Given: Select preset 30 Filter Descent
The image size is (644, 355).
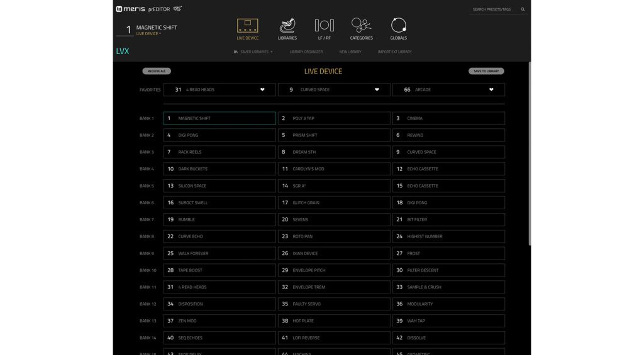Looking at the screenshot, I should pyautogui.click(x=448, y=270).
